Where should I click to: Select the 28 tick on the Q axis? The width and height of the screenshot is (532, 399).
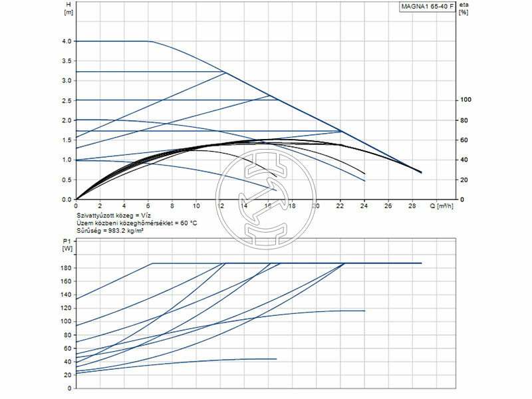coord(412,206)
